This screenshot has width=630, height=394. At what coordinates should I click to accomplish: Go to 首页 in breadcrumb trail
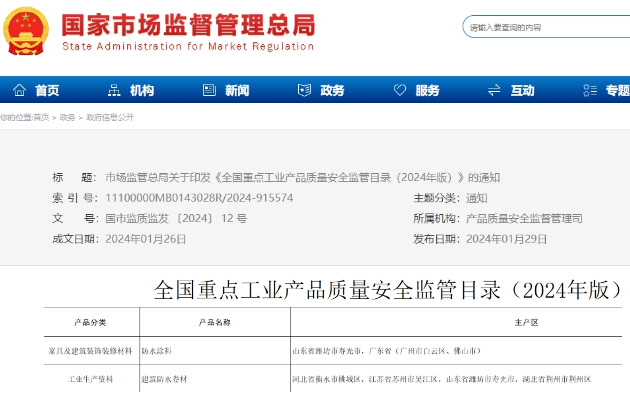41,117
